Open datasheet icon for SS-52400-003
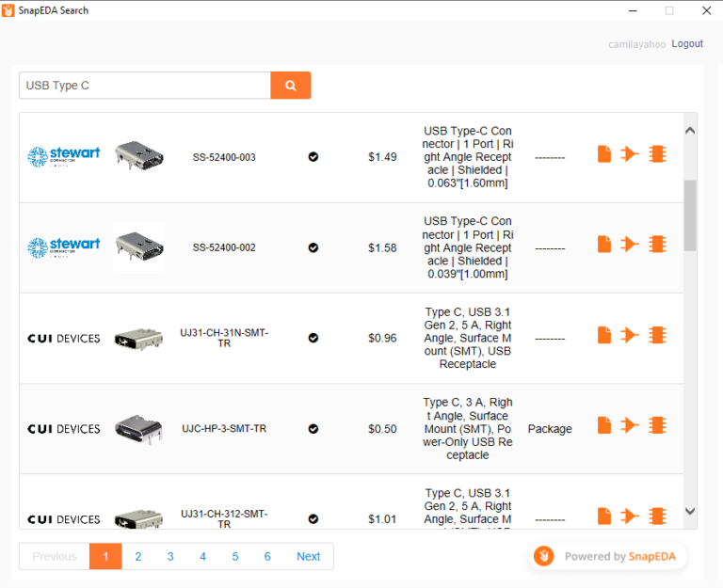 point(604,154)
